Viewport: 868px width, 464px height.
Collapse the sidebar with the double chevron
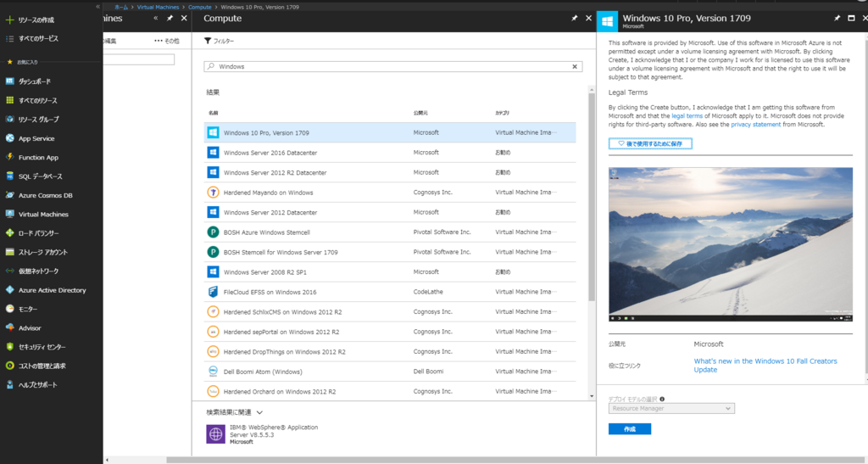[x=98, y=7]
